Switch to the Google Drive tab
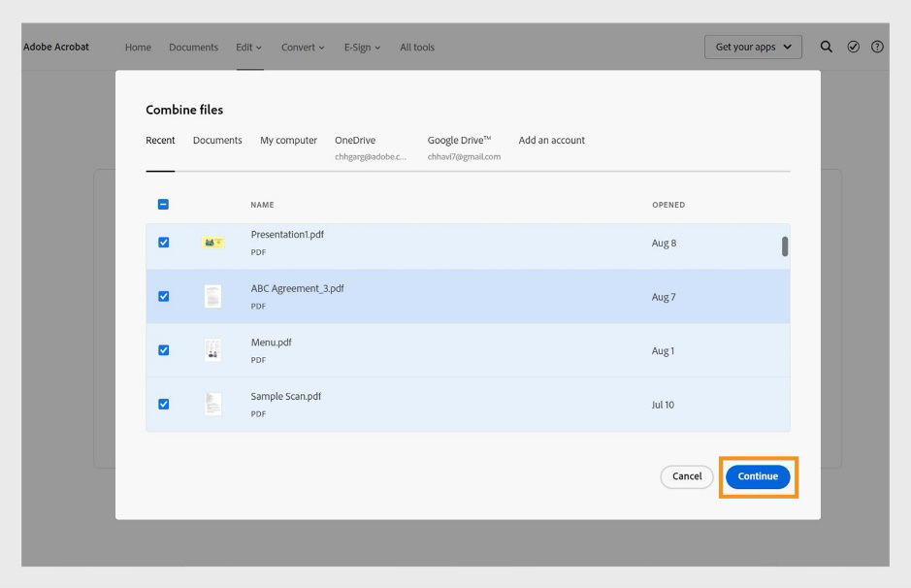The image size is (911, 588). pyautogui.click(x=460, y=141)
